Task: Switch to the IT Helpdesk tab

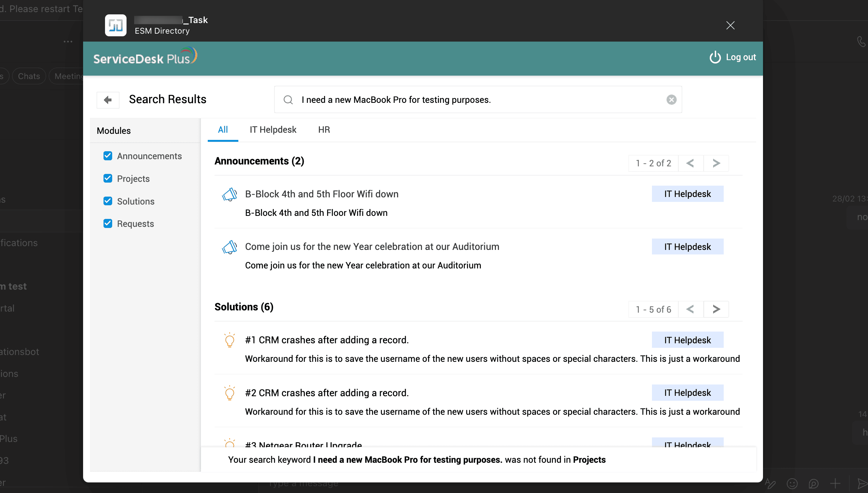Action: click(273, 130)
